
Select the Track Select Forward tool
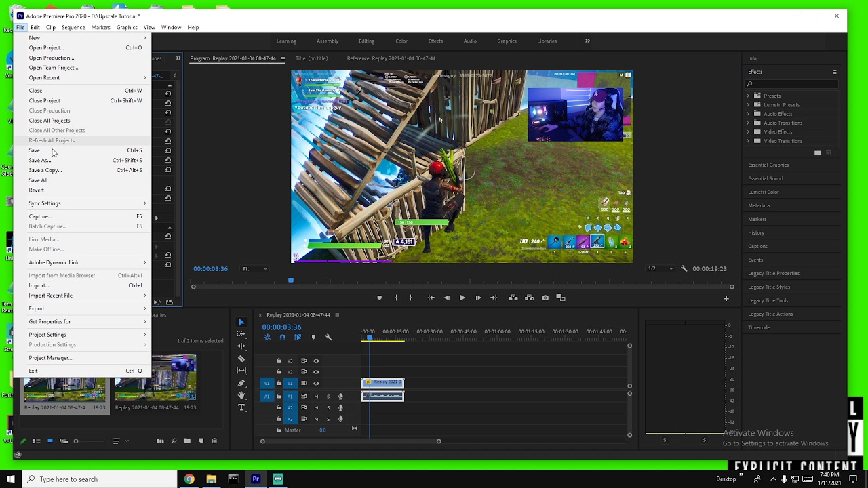point(241,334)
